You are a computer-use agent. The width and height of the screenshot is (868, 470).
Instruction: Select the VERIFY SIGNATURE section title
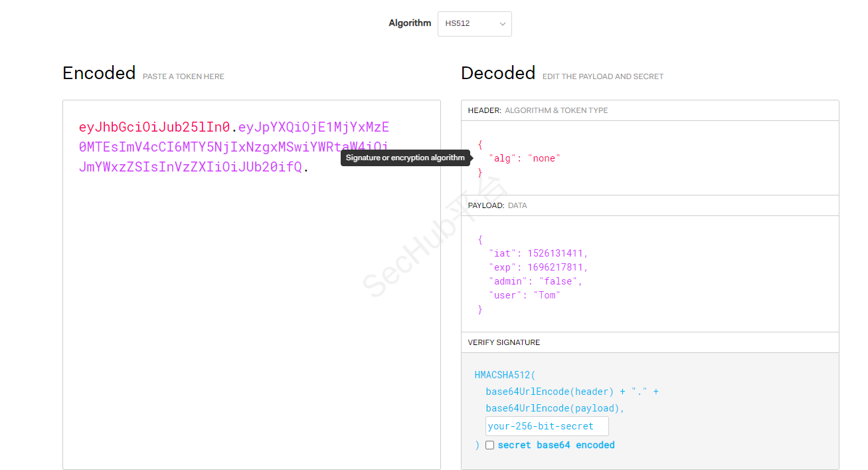point(503,342)
